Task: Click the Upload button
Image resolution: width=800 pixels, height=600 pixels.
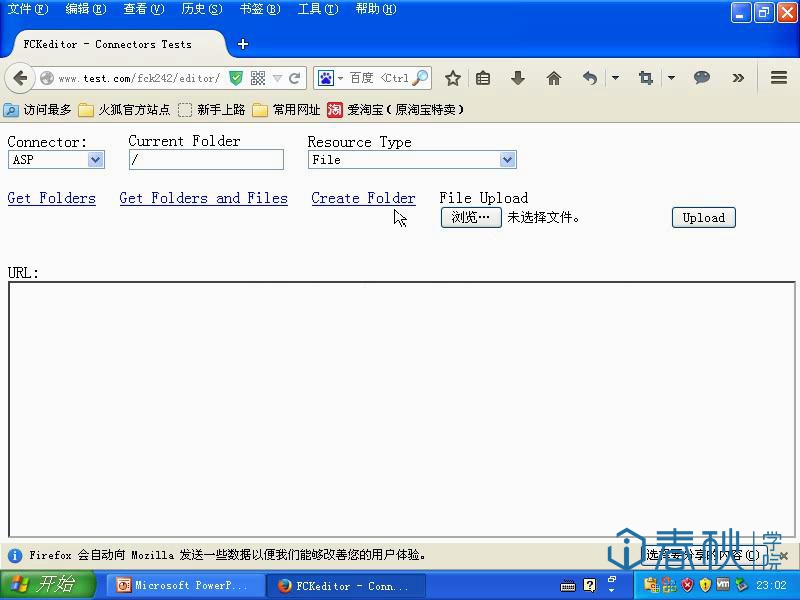Action: click(704, 218)
